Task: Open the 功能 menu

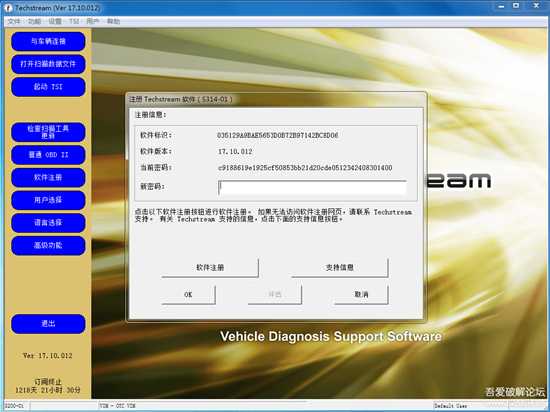Action: (34, 21)
